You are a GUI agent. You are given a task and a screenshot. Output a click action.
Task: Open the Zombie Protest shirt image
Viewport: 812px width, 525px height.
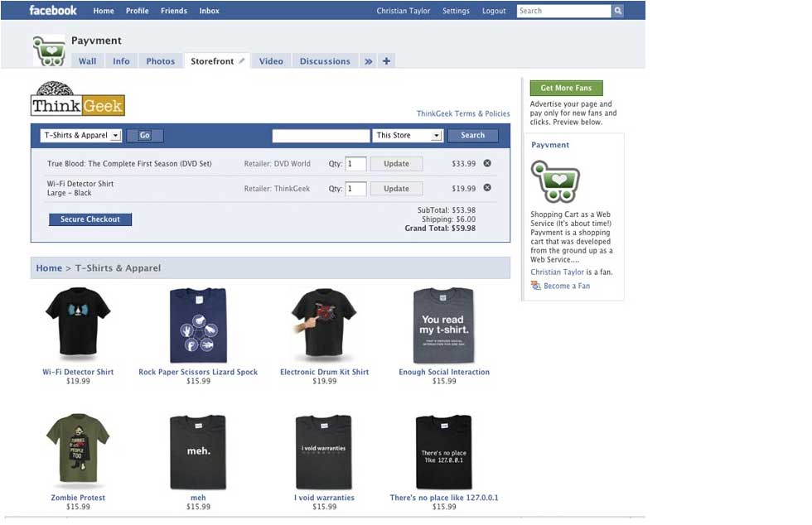pos(78,450)
